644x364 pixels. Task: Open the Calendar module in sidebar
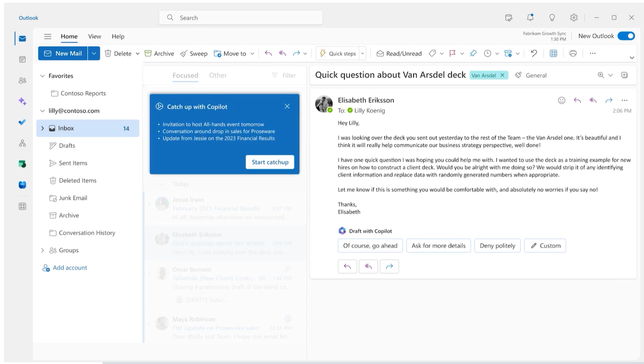pos(22,59)
